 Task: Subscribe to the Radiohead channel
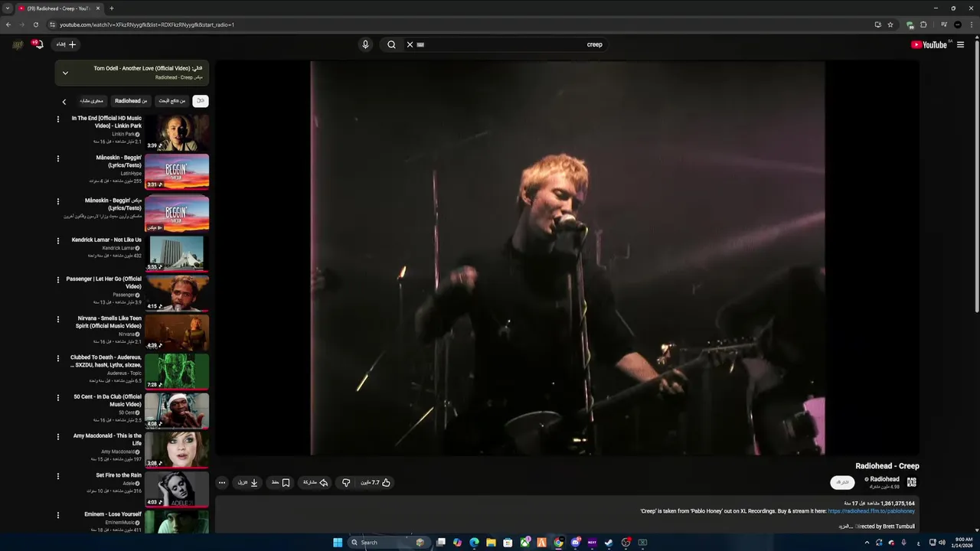[842, 482]
